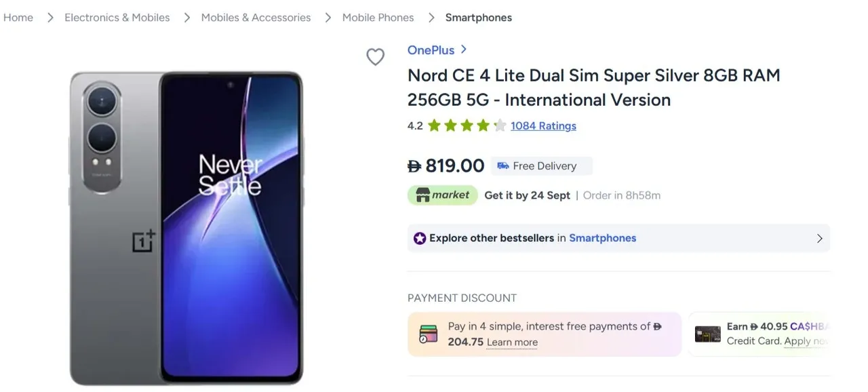868x392 pixels.
Task: Click the star icon beside Explore other bestsellers
Action: click(418, 238)
